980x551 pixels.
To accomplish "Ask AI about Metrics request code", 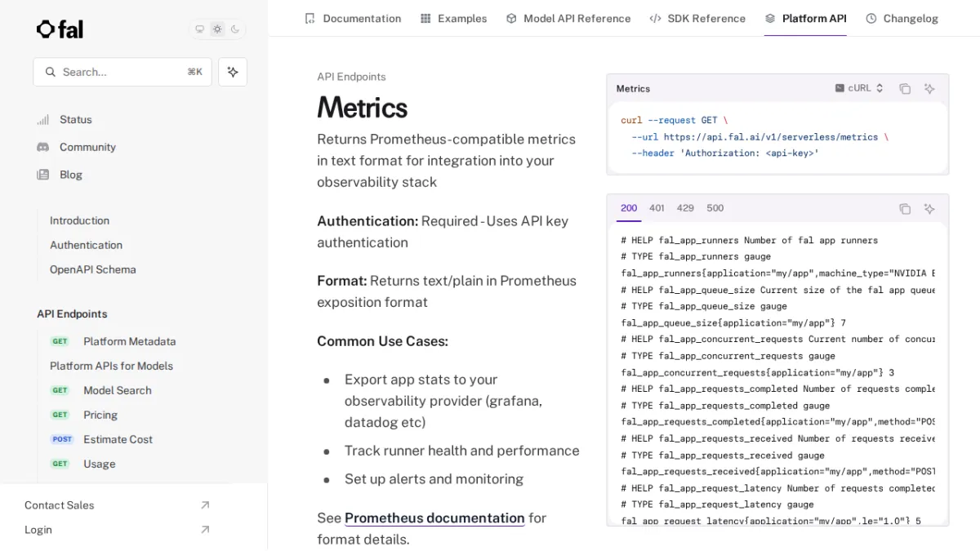I will (929, 88).
